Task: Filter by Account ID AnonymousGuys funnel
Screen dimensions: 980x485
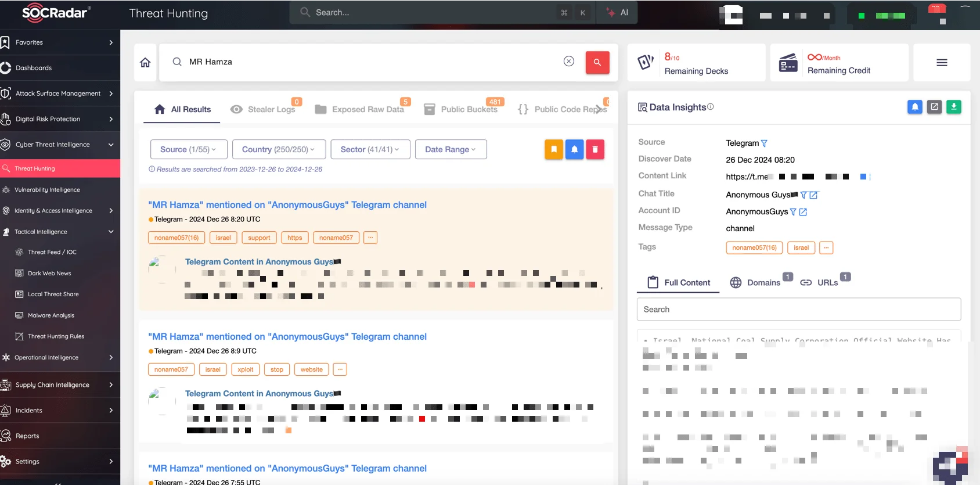Action: [x=793, y=212]
